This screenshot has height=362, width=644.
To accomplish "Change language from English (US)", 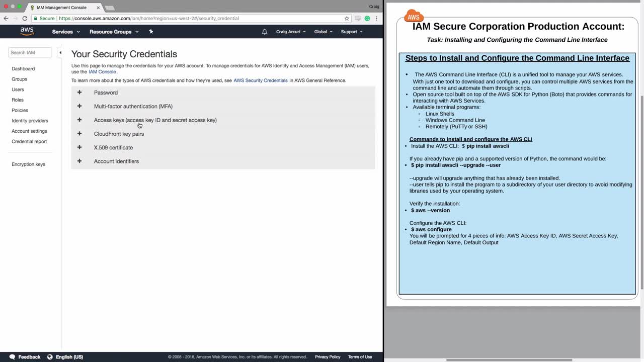I will [65, 357].
